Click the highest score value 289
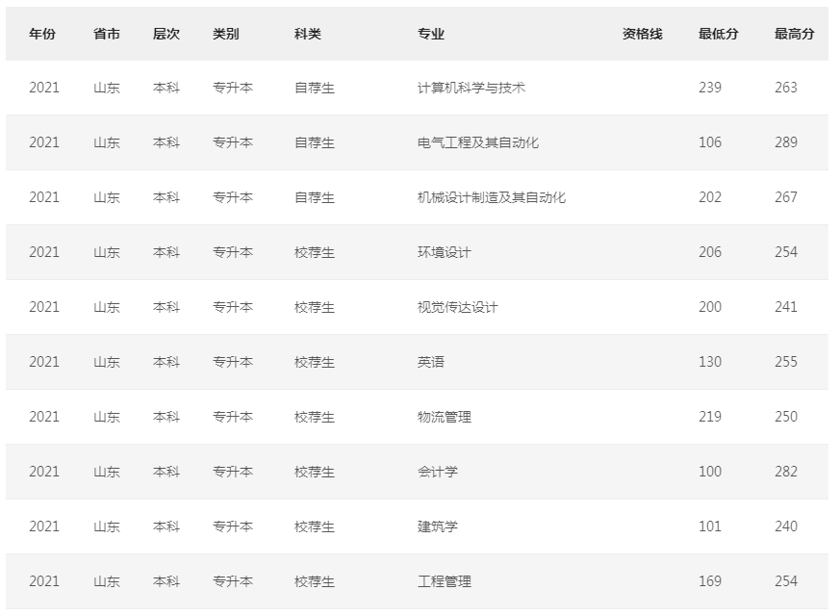Image resolution: width=840 pixels, height=616 pixels. [786, 142]
